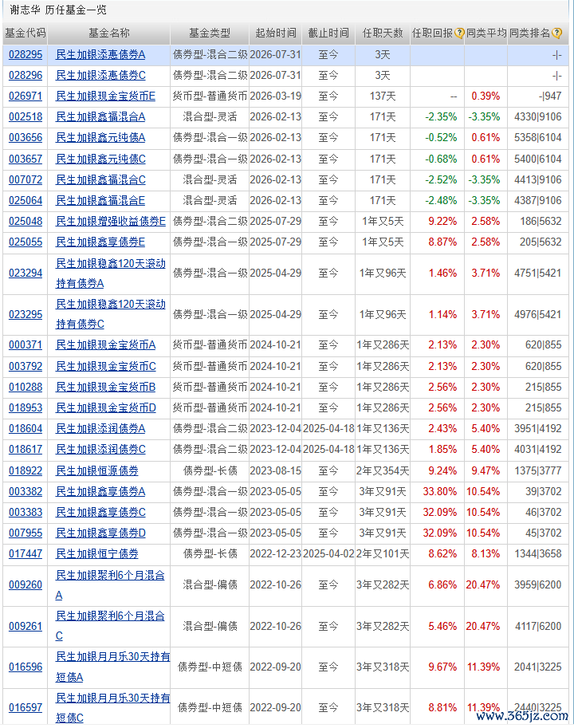574x728 pixels.
Task: Open fund 民生加银鑫元纯债A link
Action: coord(100,138)
